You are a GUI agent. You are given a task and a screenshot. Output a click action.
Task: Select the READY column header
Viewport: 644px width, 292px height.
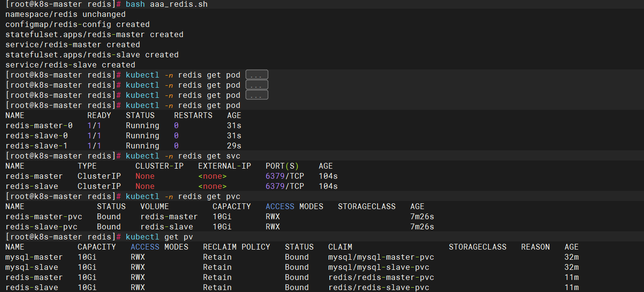click(99, 115)
